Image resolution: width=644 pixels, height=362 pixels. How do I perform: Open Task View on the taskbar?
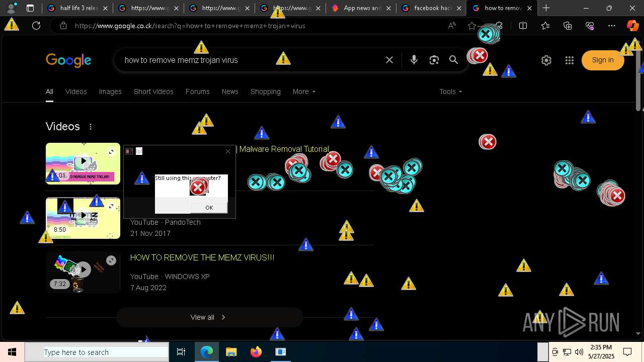[x=181, y=352]
